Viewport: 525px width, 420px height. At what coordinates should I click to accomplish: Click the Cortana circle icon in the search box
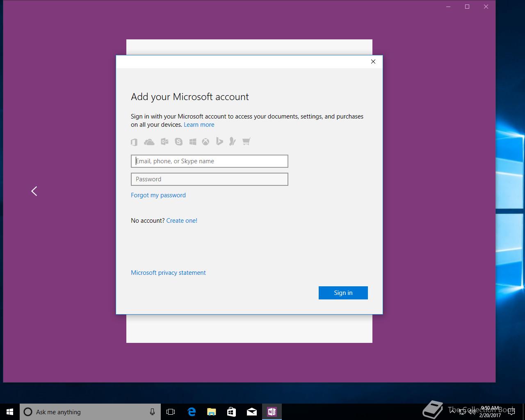click(x=28, y=412)
